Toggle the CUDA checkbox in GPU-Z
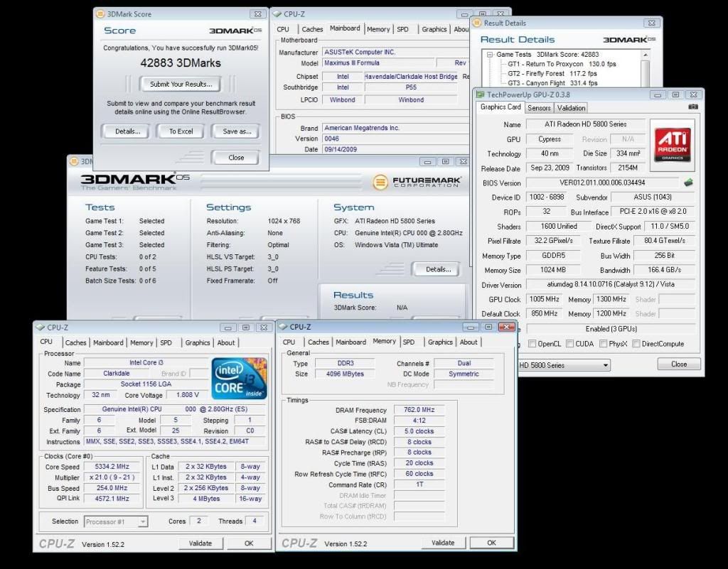Viewport: 728px width, 569px height. click(x=569, y=344)
